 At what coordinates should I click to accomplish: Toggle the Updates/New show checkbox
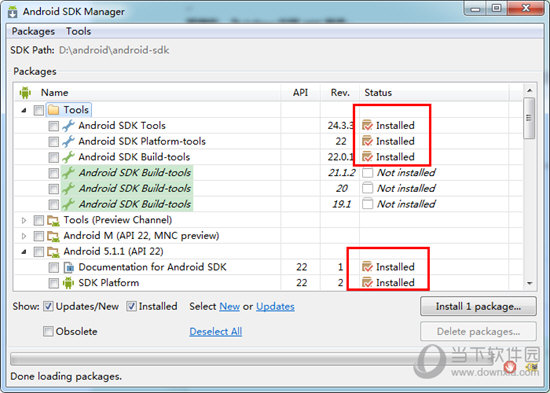(x=48, y=306)
